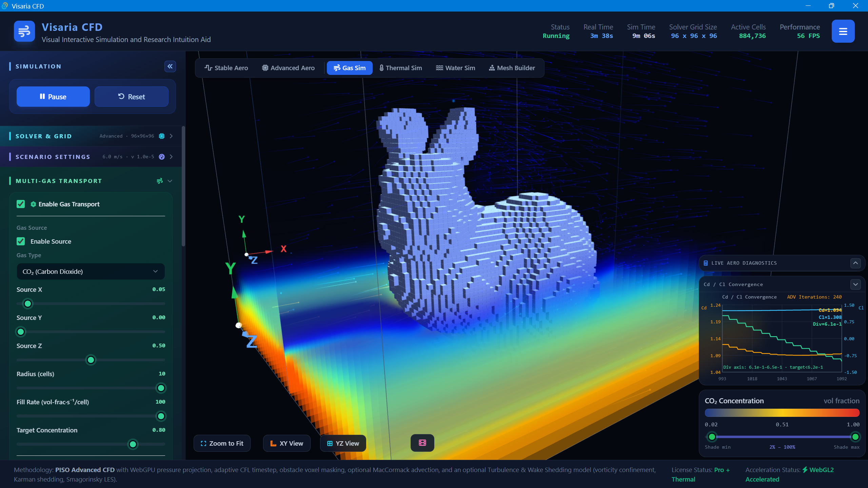Click the app icon in title bar

tap(5, 6)
